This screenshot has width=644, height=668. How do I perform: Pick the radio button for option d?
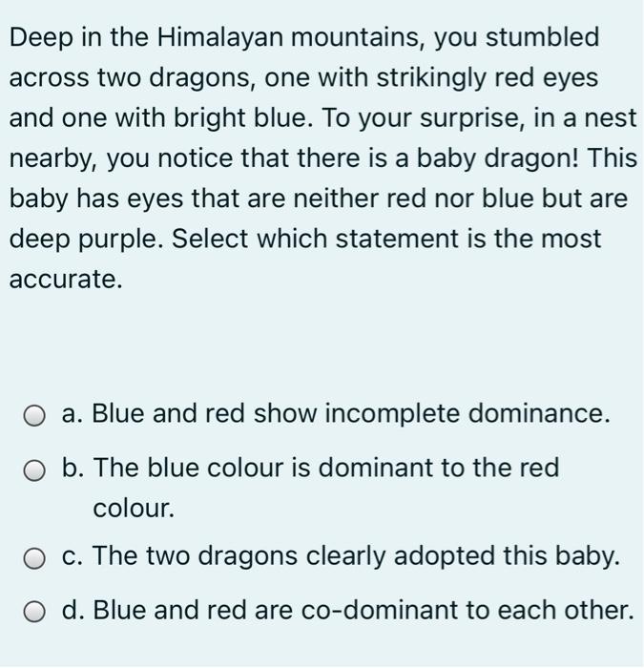point(34,612)
